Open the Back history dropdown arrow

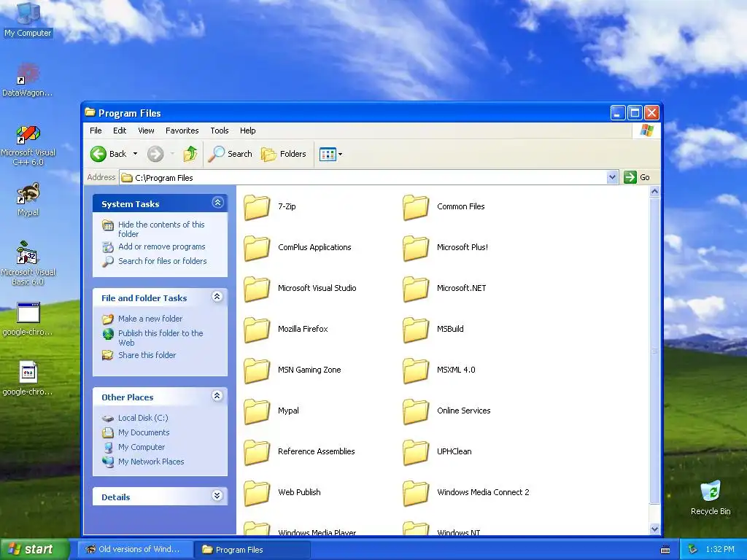[x=135, y=154]
